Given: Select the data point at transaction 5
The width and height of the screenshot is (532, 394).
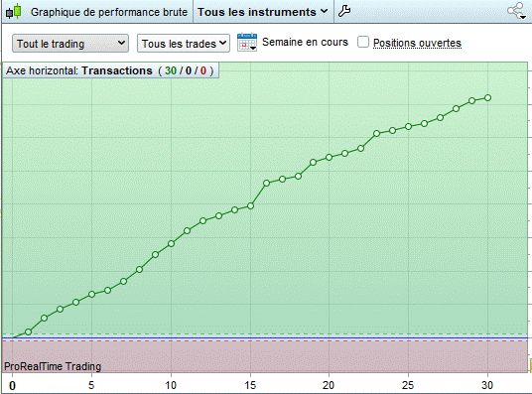Looking at the screenshot, I should (91, 294).
